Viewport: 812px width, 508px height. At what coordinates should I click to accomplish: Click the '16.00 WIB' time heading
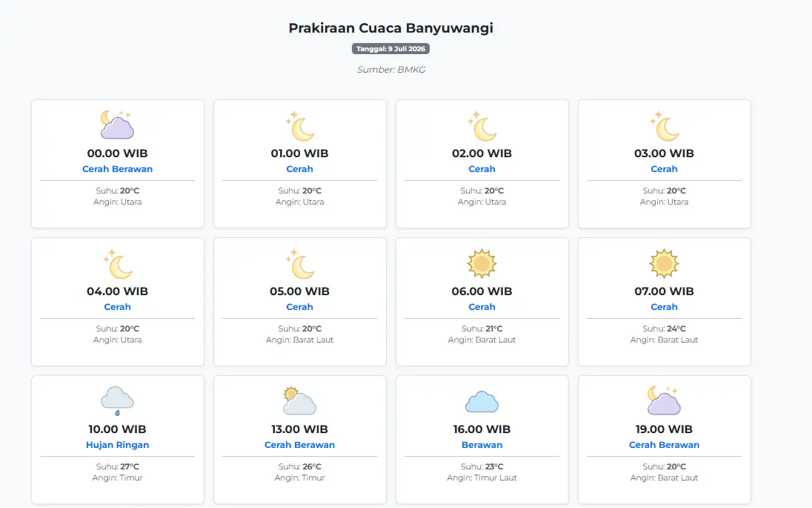point(482,429)
